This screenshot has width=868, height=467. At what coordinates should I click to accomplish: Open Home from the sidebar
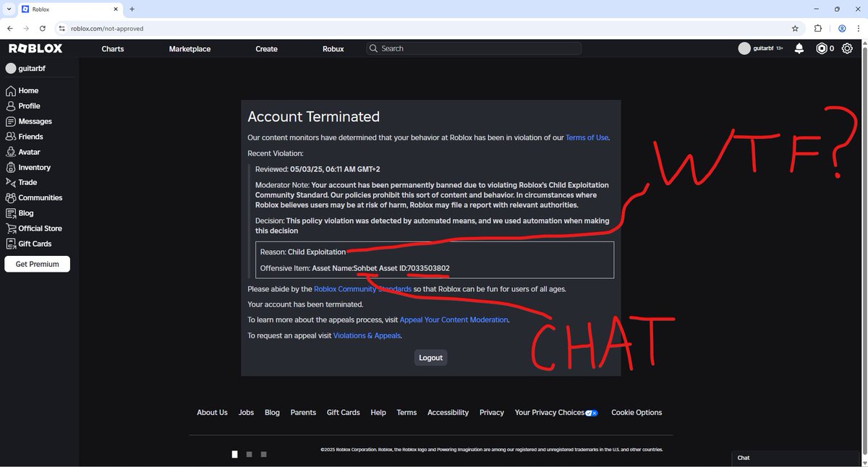[x=22, y=90]
